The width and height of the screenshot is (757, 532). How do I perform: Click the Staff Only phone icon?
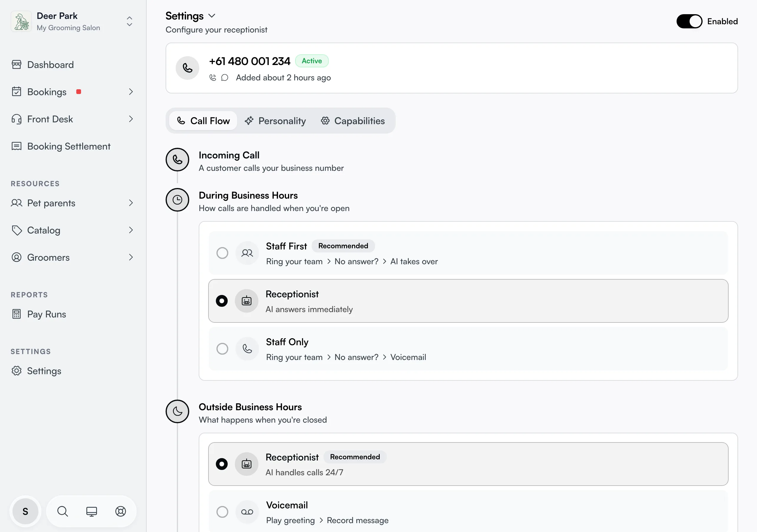pyautogui.click(x=247, y=349)
